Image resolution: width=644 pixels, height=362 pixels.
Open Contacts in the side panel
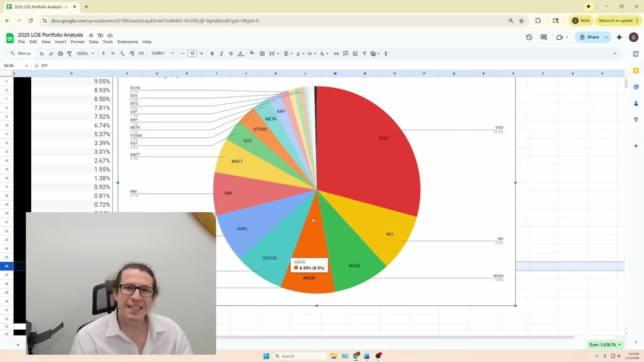636,103
